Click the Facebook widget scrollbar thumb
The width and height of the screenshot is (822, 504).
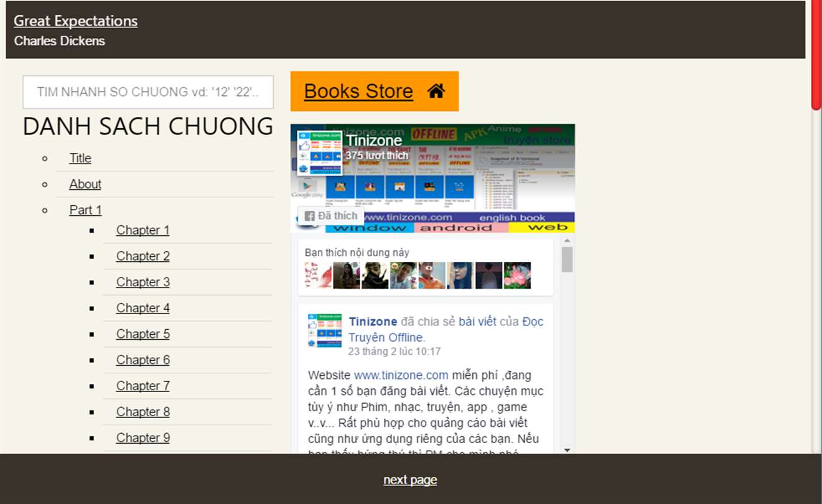[x=567, y=259]
